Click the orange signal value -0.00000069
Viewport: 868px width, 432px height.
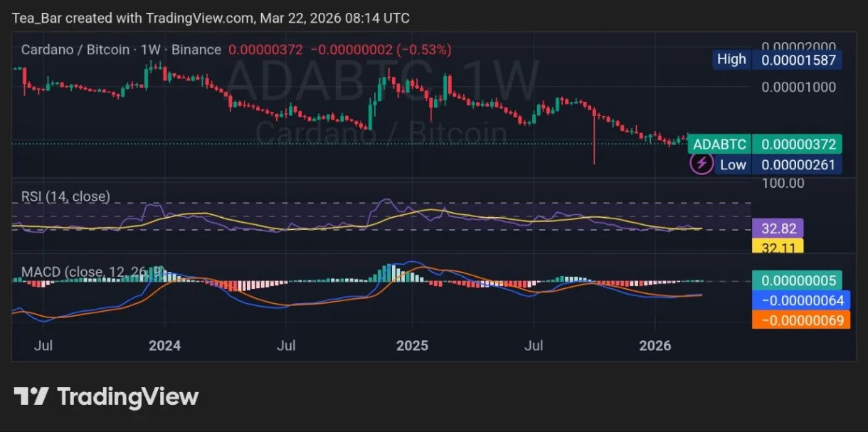point(801,320)
